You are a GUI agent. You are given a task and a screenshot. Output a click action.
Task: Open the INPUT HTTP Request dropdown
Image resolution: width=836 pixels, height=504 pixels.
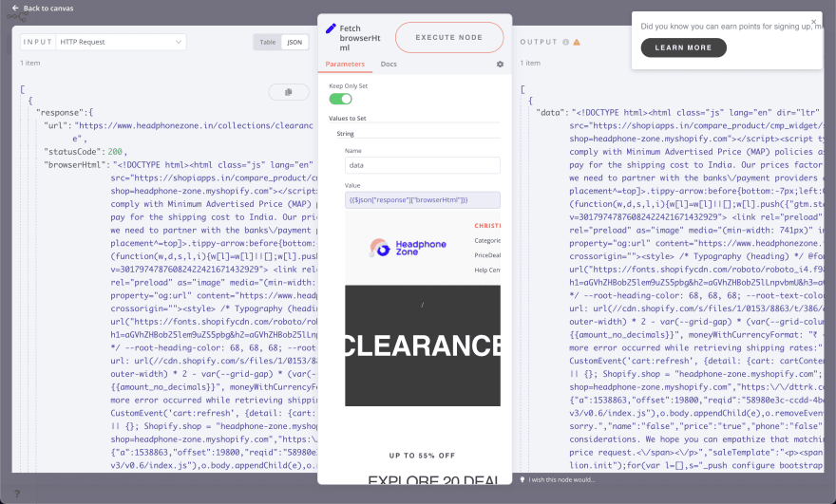pyautogui.click(x=121, y=42)
